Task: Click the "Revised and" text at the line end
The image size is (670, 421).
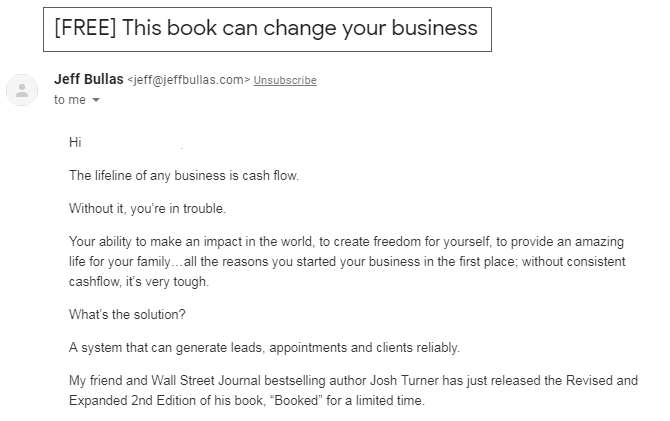Action: point(602,380)
